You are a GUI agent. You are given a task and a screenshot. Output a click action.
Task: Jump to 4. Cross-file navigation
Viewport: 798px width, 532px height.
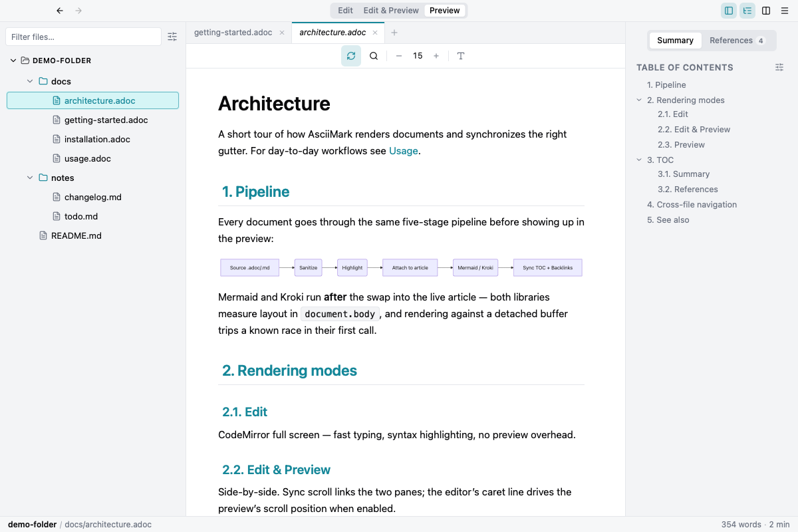click(x=692, y=205)
